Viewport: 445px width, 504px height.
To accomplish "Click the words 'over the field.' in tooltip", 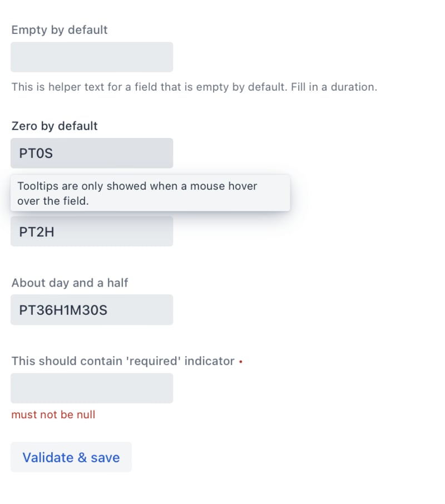I will 53,201.
